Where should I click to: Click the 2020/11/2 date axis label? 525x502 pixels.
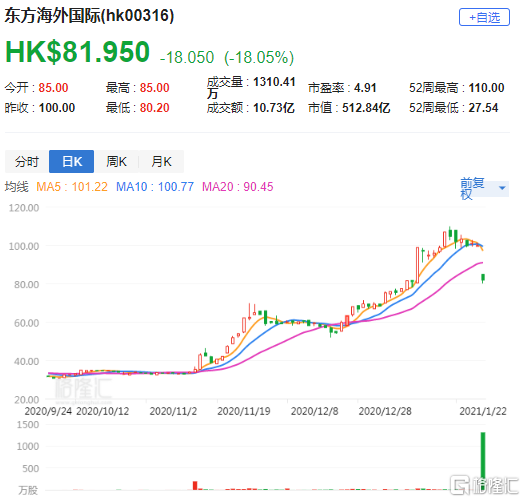[173, 411]
